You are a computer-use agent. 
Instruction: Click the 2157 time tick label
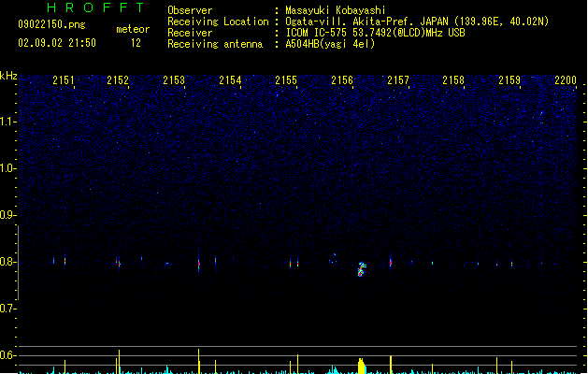[x=398, y=80]
